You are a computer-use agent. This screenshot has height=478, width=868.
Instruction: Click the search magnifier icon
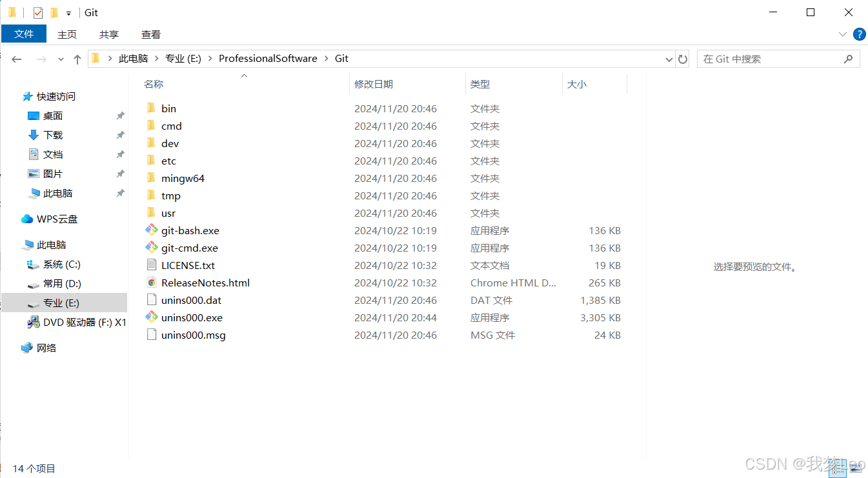coord(849,59)
